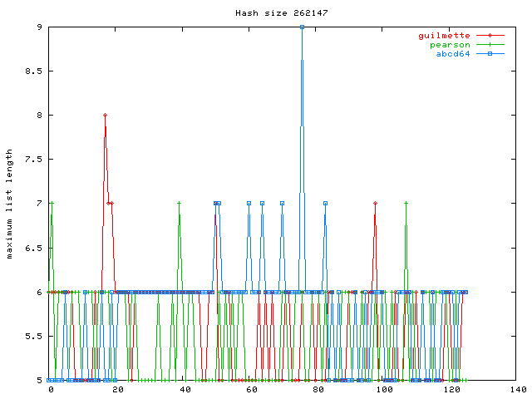The width and height of the screenshot is (532, 399).
Task: Click the y-axis tick label 9
Action: [40, 27]
